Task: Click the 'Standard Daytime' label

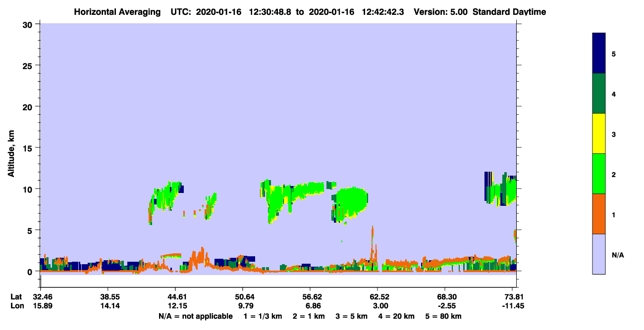Action: 509,11
